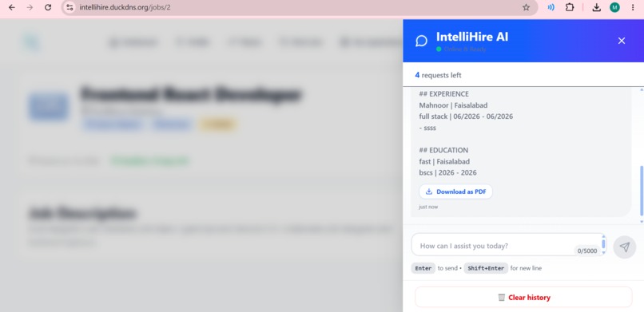Open the site information icon in address bar
The width and height of the screenshot is (644, 312).
(x=70, y=7)
